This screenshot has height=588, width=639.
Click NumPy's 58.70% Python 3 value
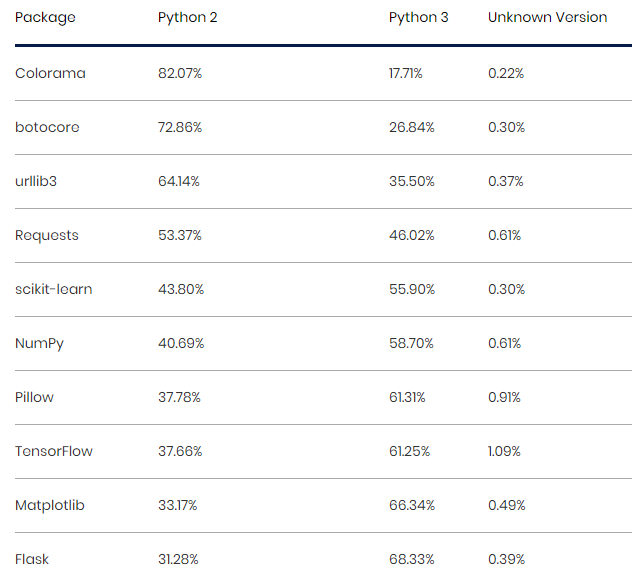pyautogui.click(x=411, y=343)
